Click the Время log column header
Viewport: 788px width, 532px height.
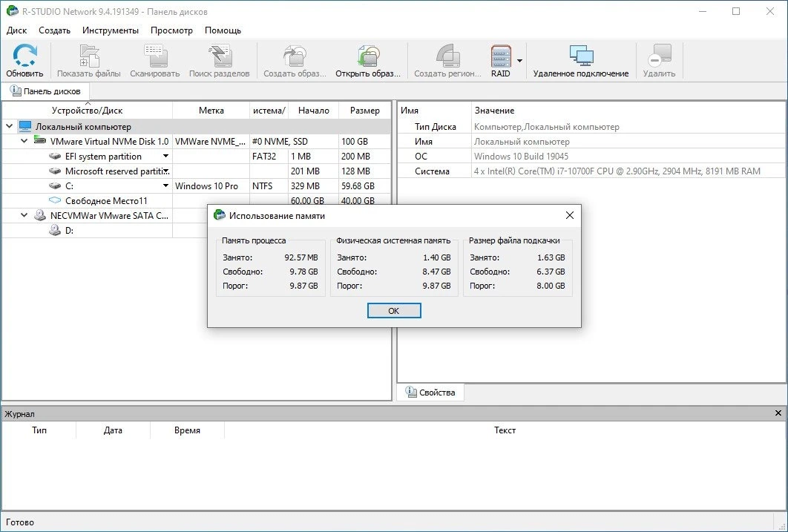(x=187, y=430)
